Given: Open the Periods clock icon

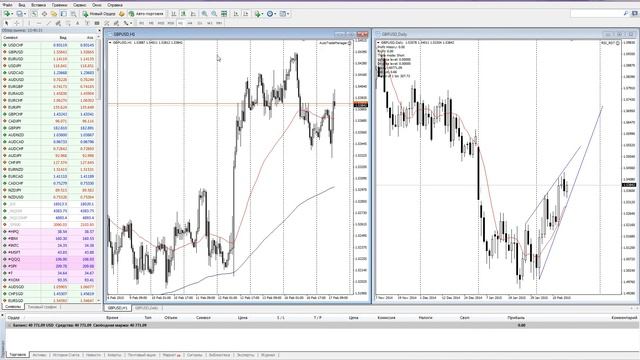Looking at the screenshot, I should click(270, 13).
